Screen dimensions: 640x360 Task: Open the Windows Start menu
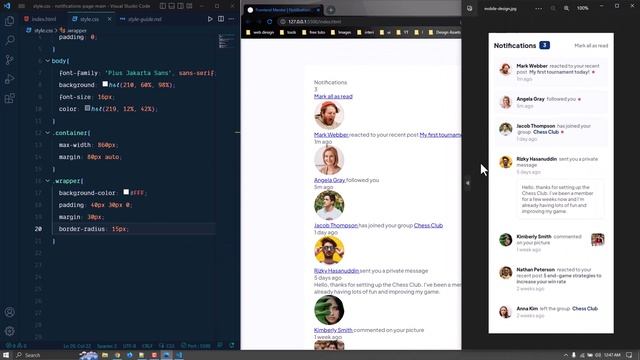coord(6,355)
